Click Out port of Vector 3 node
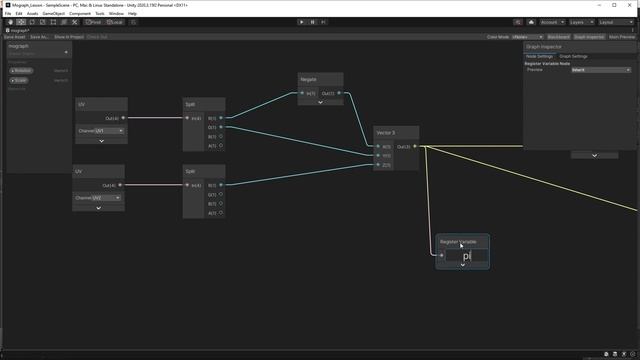 [x=415, y=146]
